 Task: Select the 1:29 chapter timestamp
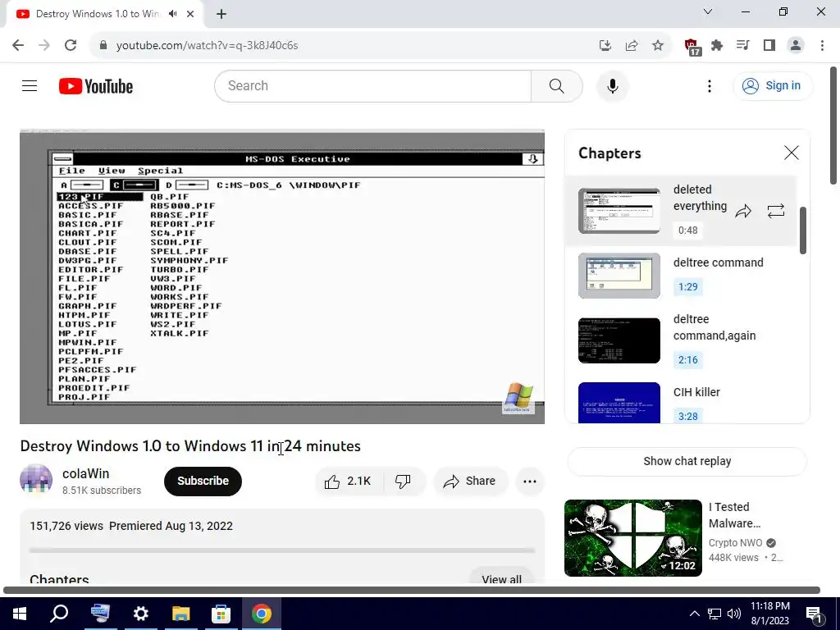pyautogui.click(x=688, y=286)
